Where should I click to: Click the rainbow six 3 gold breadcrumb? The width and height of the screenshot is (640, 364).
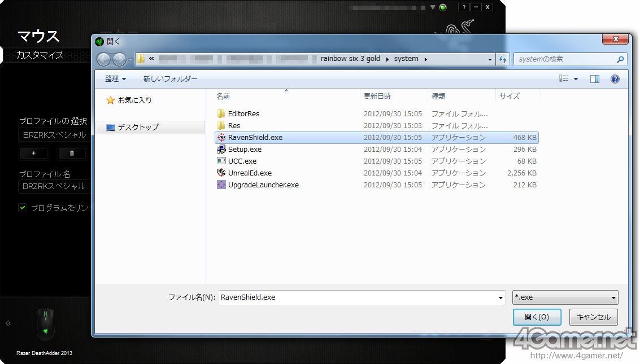click(350, 59)
